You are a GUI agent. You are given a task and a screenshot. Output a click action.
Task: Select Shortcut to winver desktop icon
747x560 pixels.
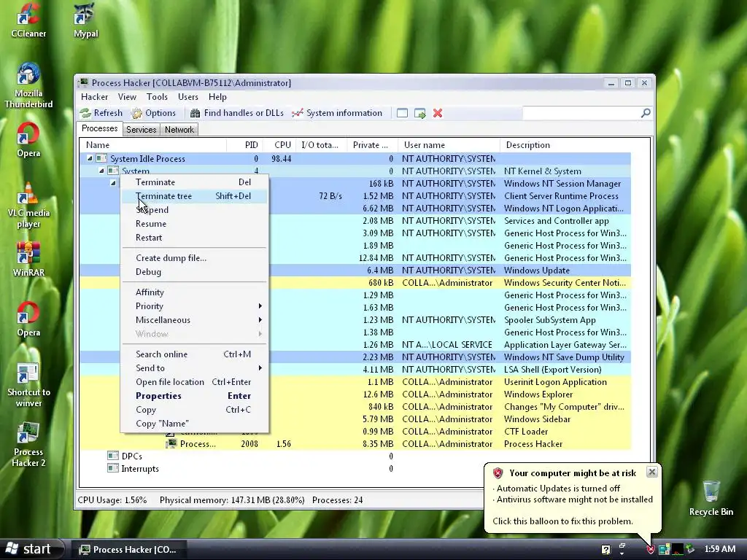pos(28,386)
